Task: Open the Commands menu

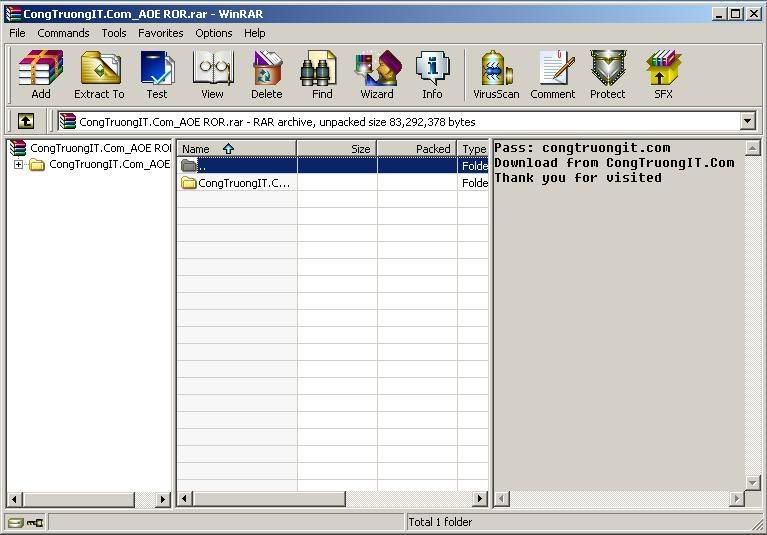Action: [x=63, y=33]
